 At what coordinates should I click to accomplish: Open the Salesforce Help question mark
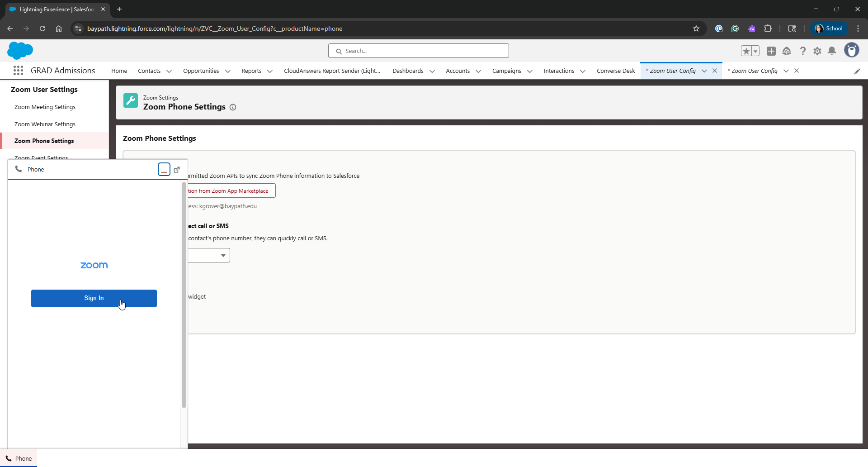point(802,51)
